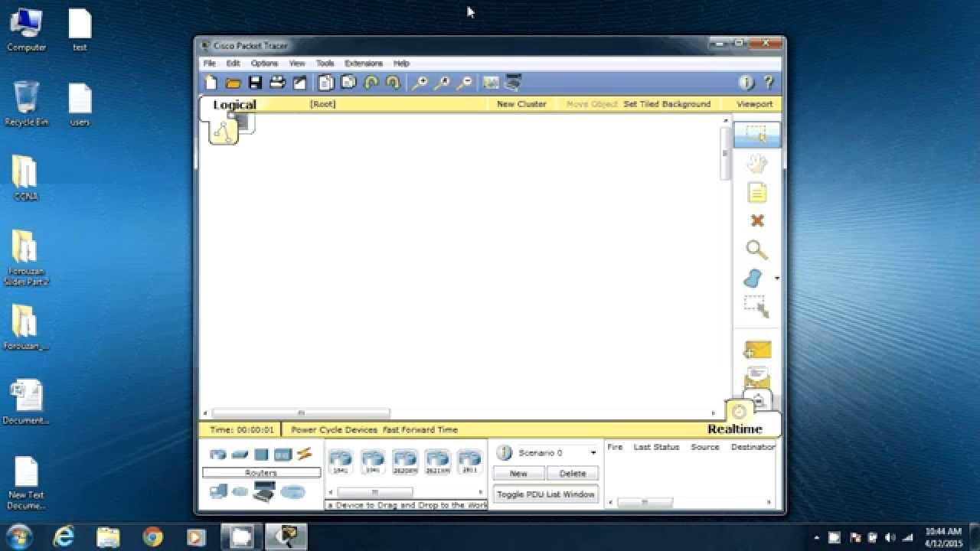Select the End Devices category

coord(218,491)
